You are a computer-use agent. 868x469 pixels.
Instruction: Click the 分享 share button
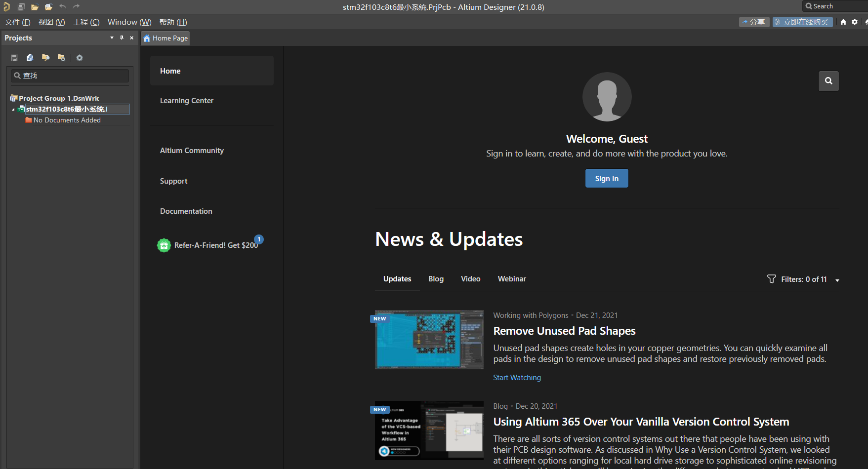pos(754,22)
